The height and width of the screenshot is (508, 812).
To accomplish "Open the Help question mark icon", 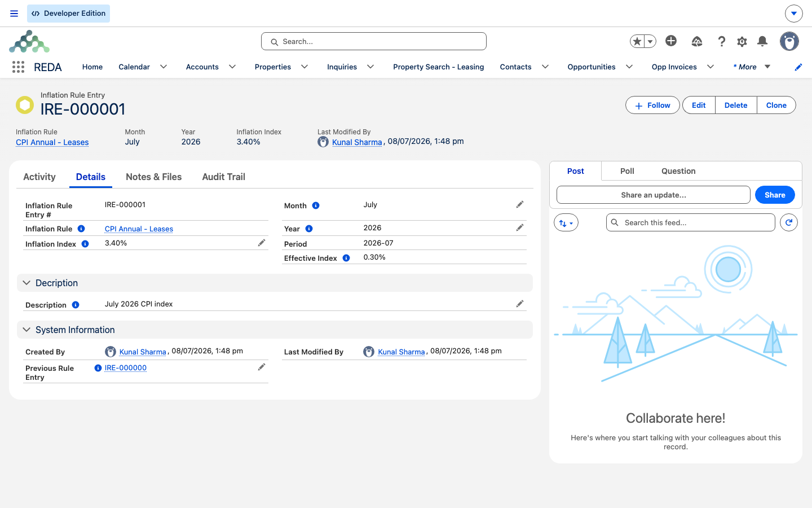I will [x=722, y=41].
